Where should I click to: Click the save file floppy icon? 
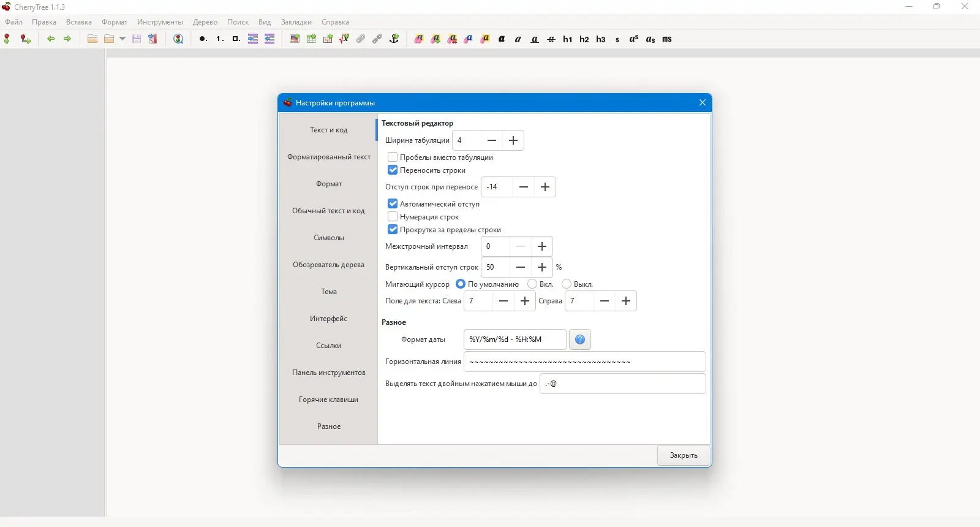(137, 39)
